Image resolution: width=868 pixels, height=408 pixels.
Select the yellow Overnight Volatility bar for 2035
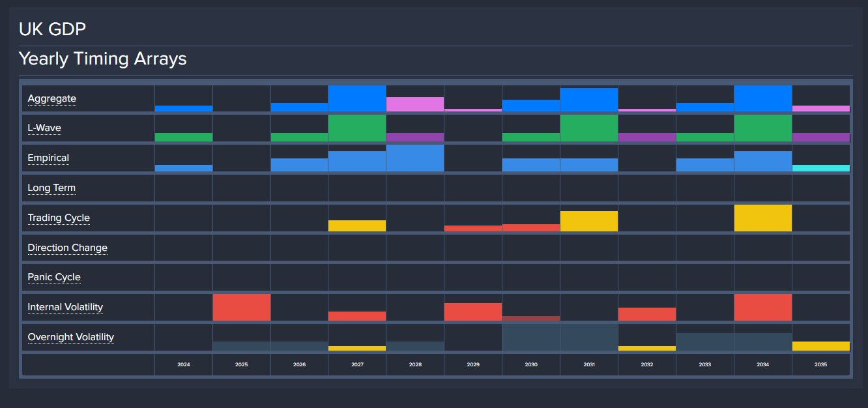(821, 346)
